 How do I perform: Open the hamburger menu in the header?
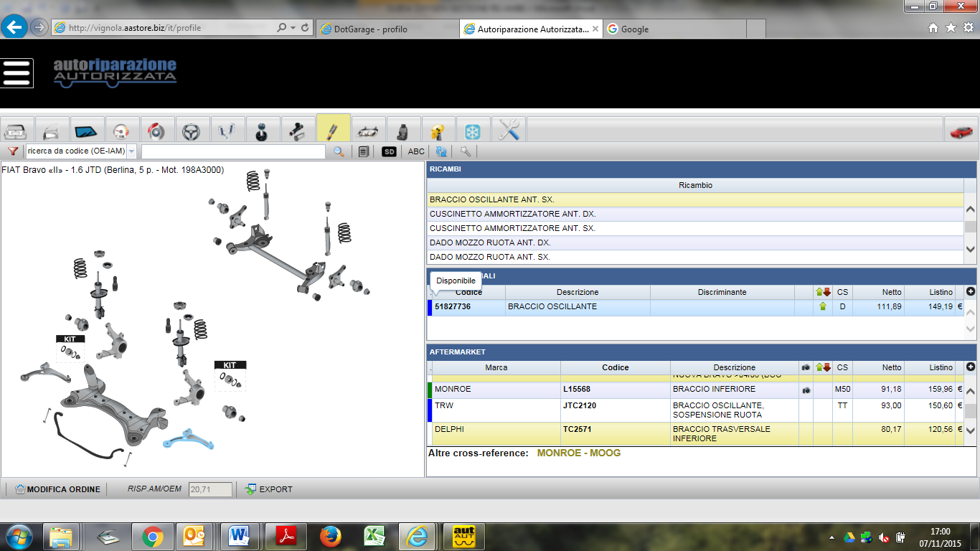point(17,73)
